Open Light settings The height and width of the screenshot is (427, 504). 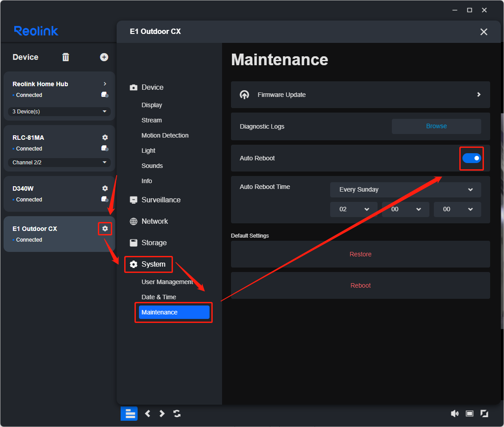tap(148, 151)
